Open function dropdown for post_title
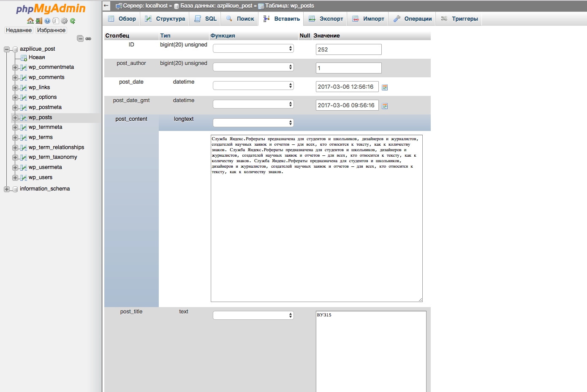 [x=253, y=316]
